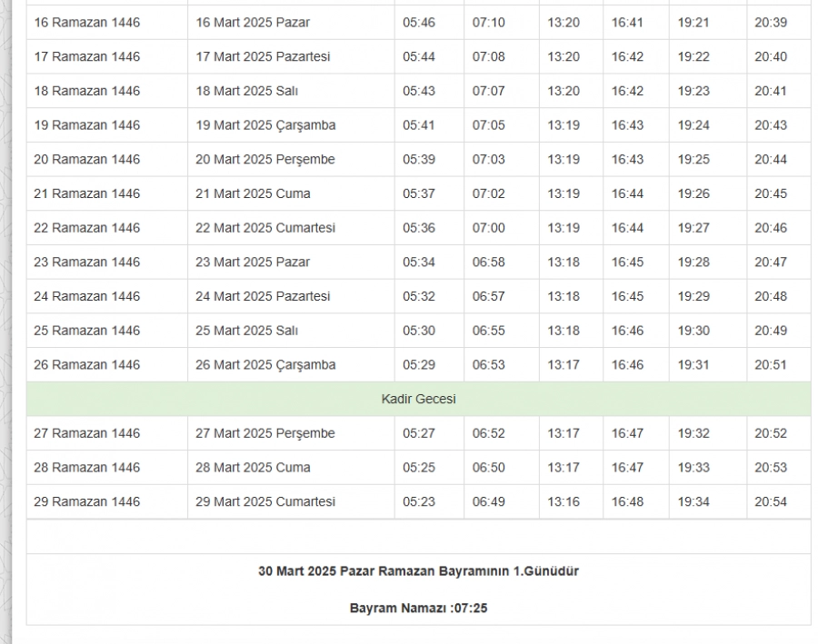The image size is (818, 644).
Task: Select the 24 Ramazan 1446 cell
Action: click(x=87, y=296)
